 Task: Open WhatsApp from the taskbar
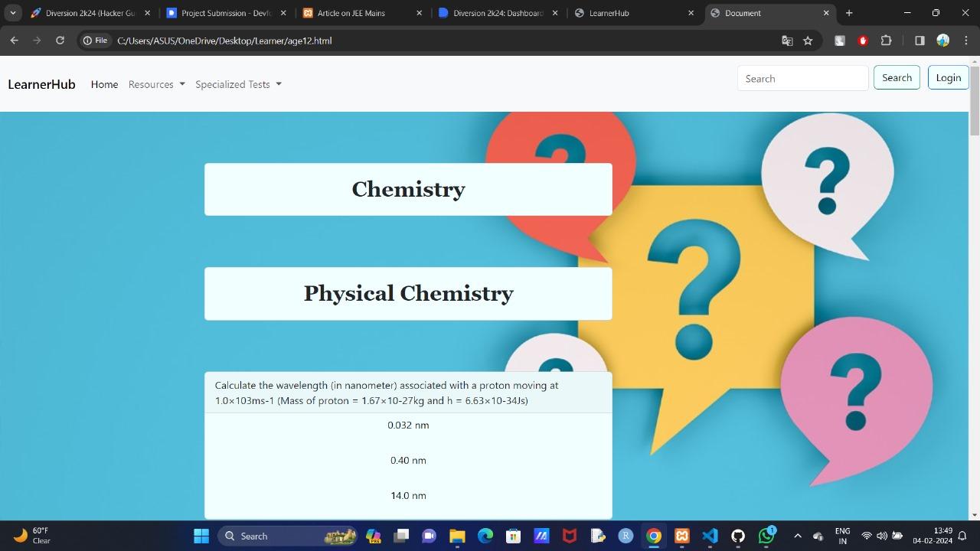(x=766, y=536)
